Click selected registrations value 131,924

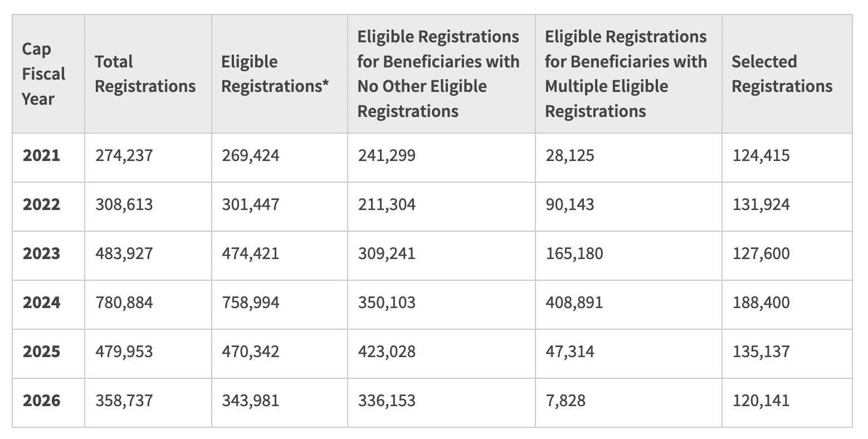tap(760, 204)
